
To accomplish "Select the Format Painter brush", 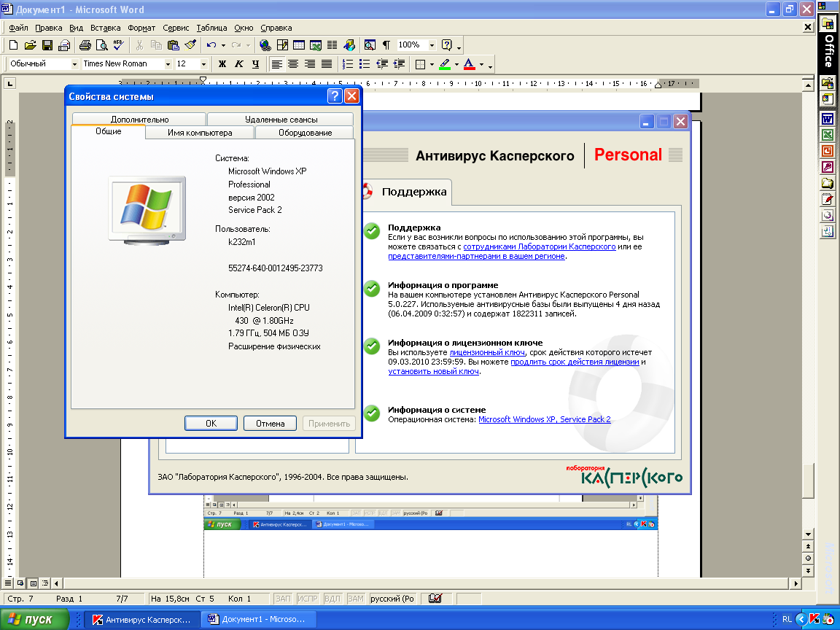I will pos(190,45).
